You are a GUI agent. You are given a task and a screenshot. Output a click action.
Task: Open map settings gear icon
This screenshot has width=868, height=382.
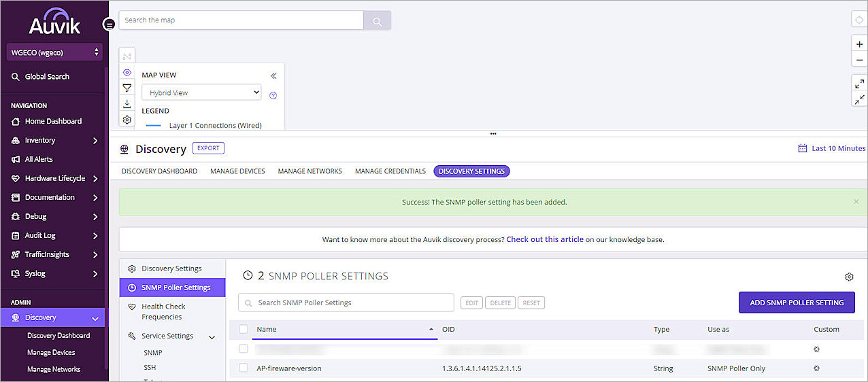pos(127,120)
